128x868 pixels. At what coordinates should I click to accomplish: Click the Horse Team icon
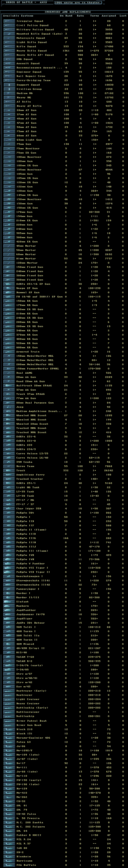click(9, 466)
